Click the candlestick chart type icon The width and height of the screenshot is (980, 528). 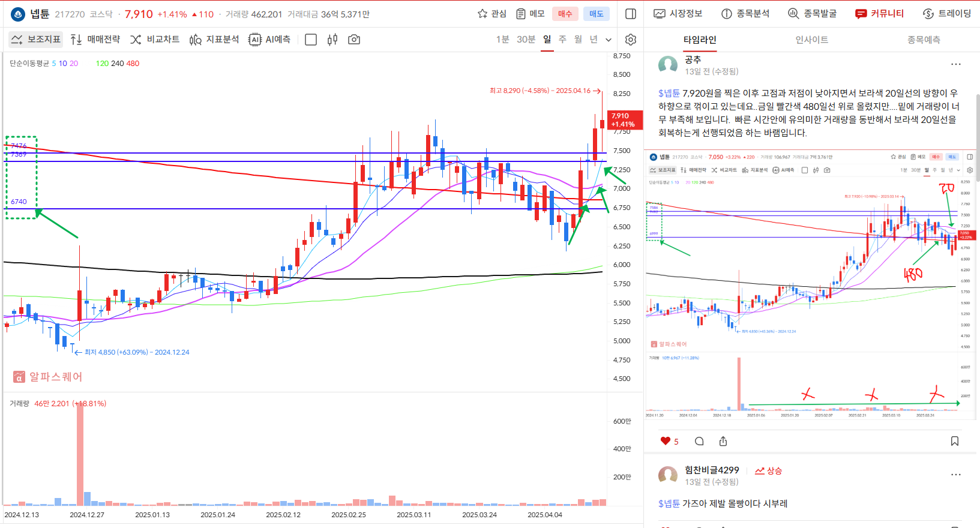[332, 40]
